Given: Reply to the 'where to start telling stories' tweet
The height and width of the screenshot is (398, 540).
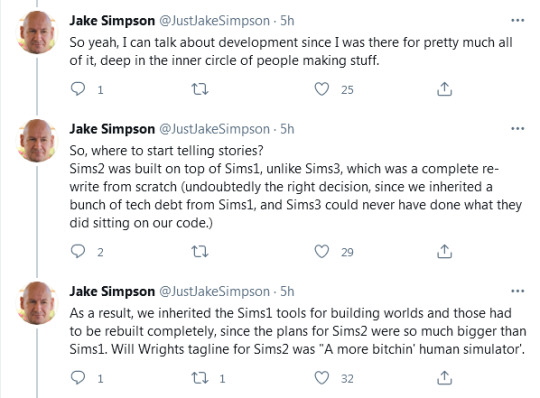Looking at the screenshot, I should [x=78, y=251].
